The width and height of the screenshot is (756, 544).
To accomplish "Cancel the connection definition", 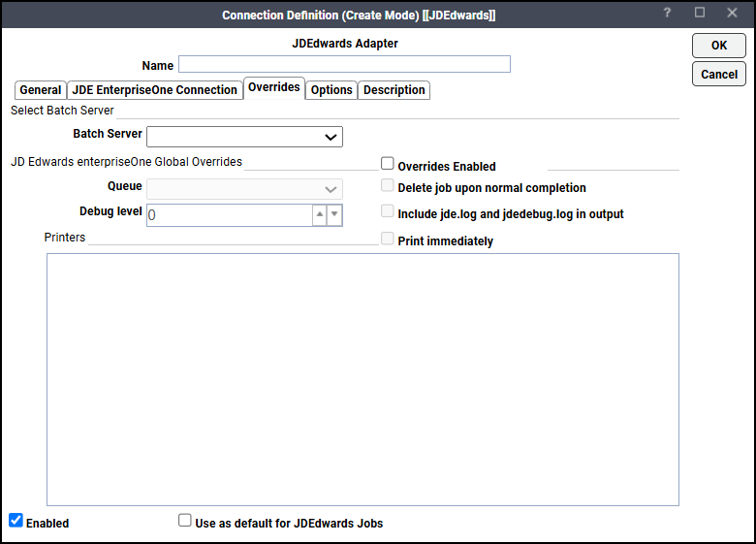I will tap(719, 74).
